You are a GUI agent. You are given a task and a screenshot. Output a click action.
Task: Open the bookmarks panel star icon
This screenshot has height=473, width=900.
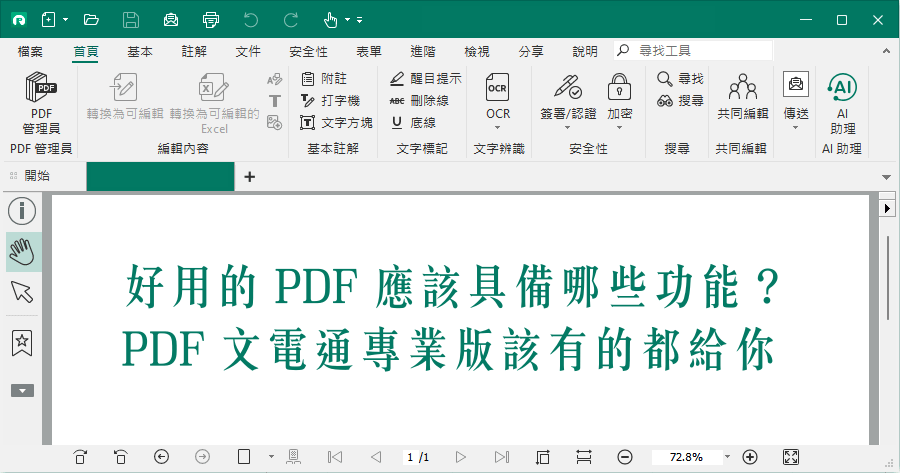pyautogui.click(x=22, y=343)
